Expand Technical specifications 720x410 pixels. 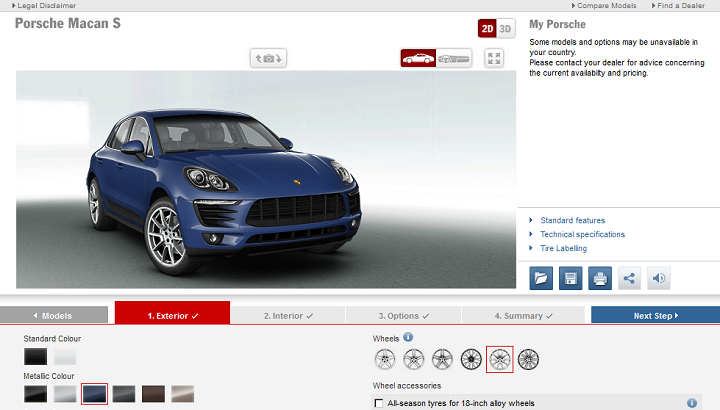coord(582,234)
